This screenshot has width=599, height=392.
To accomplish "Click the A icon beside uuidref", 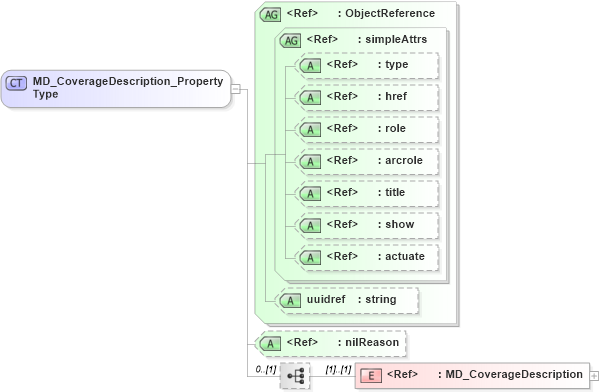I will (290, 301).
